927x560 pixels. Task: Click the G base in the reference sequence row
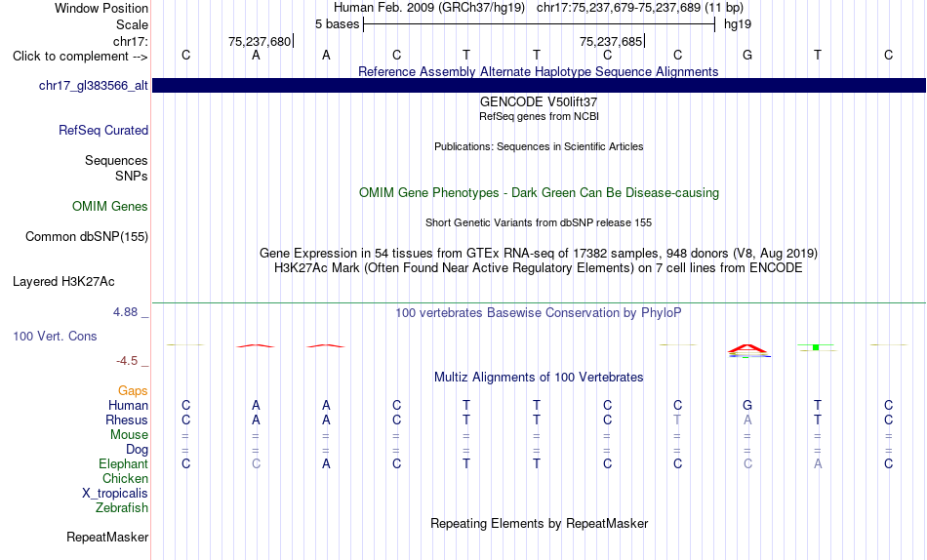click(747, 55)
